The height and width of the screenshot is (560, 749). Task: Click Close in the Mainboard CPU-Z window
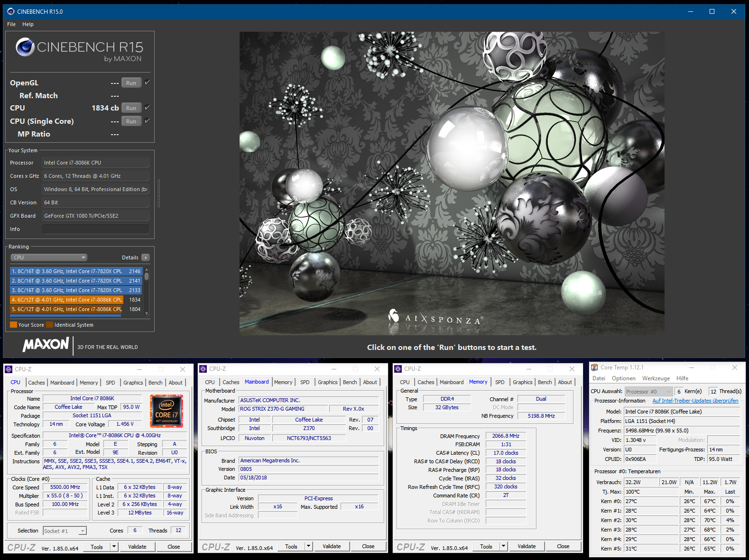click(368, 546)
